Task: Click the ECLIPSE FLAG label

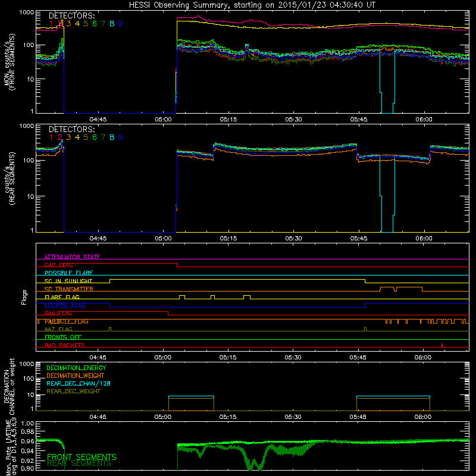Action: (x=65, y=305)
